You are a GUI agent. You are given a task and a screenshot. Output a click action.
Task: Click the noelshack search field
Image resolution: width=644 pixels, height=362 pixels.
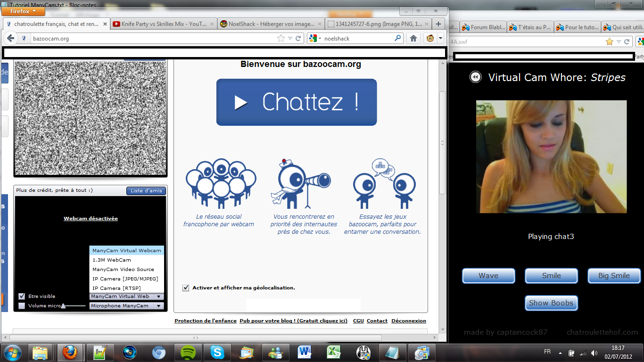click(x=358, y=38)
